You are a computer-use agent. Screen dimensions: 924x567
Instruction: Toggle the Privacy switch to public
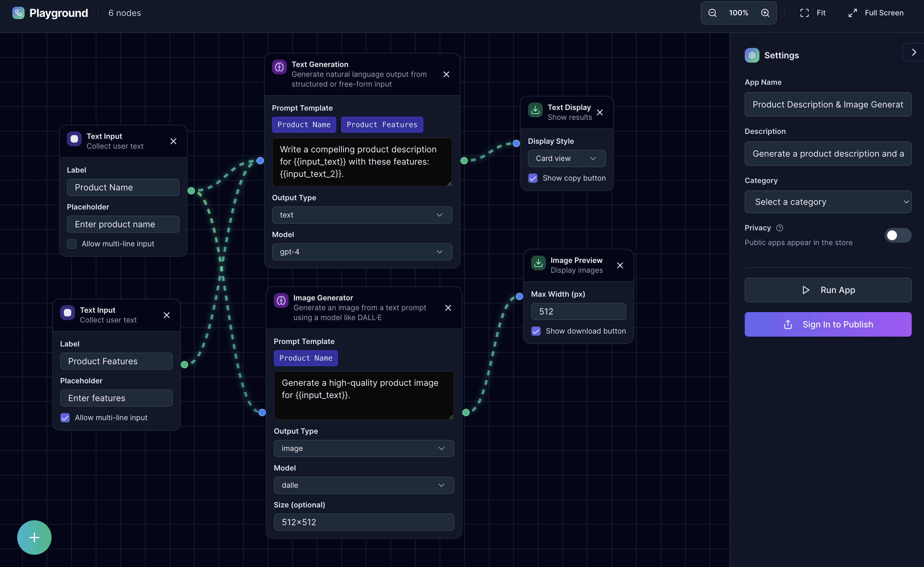pyautogui.click(x=898, y=235)
